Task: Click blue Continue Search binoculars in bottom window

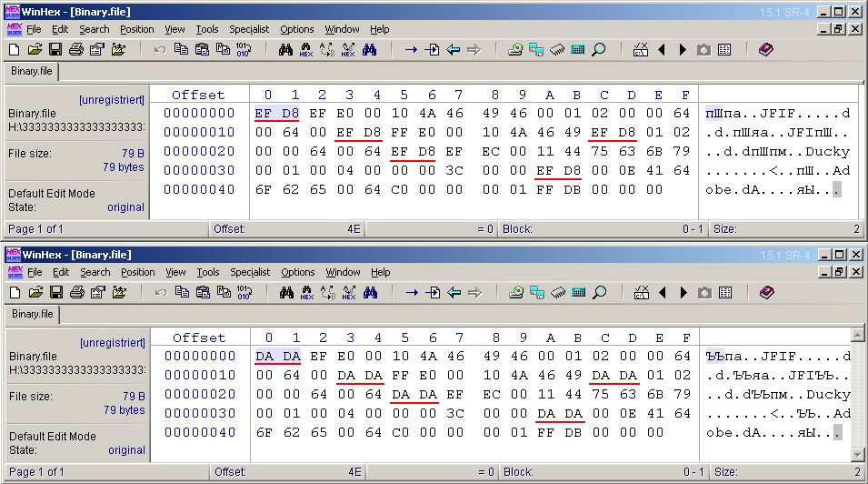Action: click(x=370, y=293)
